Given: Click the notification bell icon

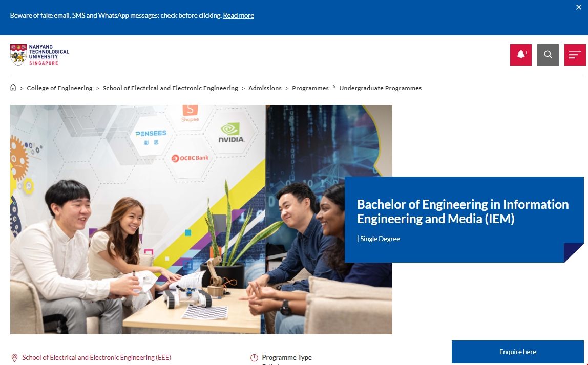Looking at the screenshot, I should pyautogui.click(x=520, y=54).
